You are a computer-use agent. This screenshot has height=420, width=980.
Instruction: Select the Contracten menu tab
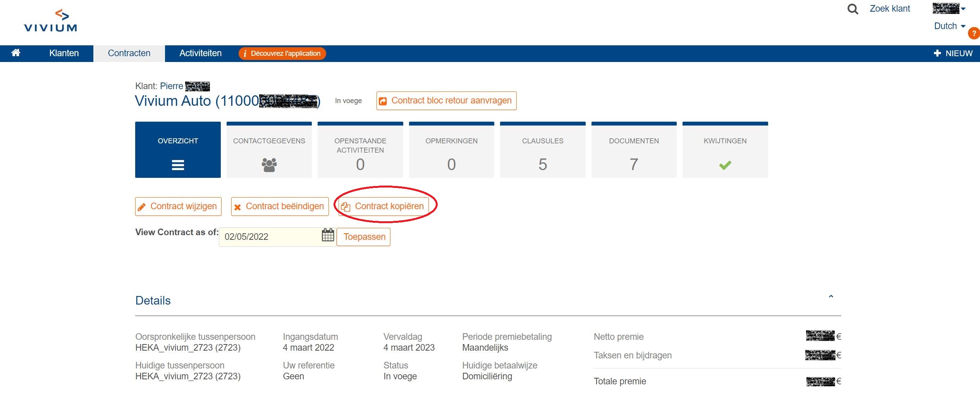click(x=129, y=53)
